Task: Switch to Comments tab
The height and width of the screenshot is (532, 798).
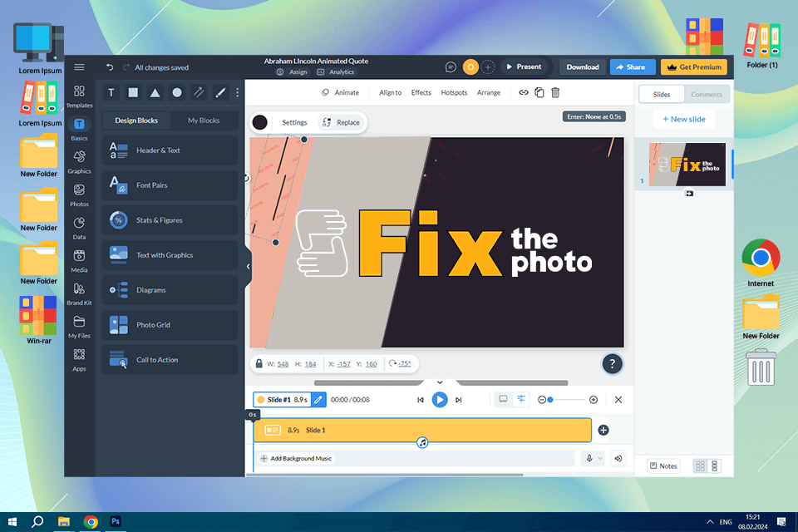Action: [x=707, y=95]
